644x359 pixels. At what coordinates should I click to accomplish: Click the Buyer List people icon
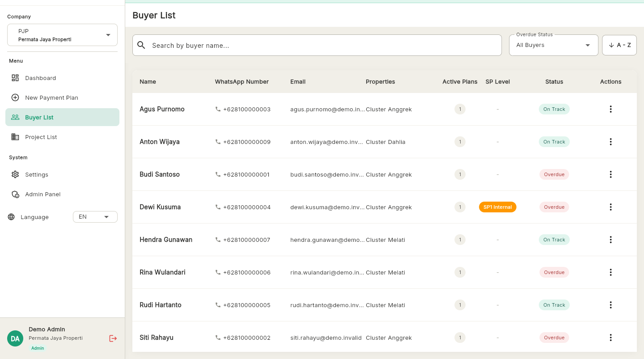tap(15, 117)
